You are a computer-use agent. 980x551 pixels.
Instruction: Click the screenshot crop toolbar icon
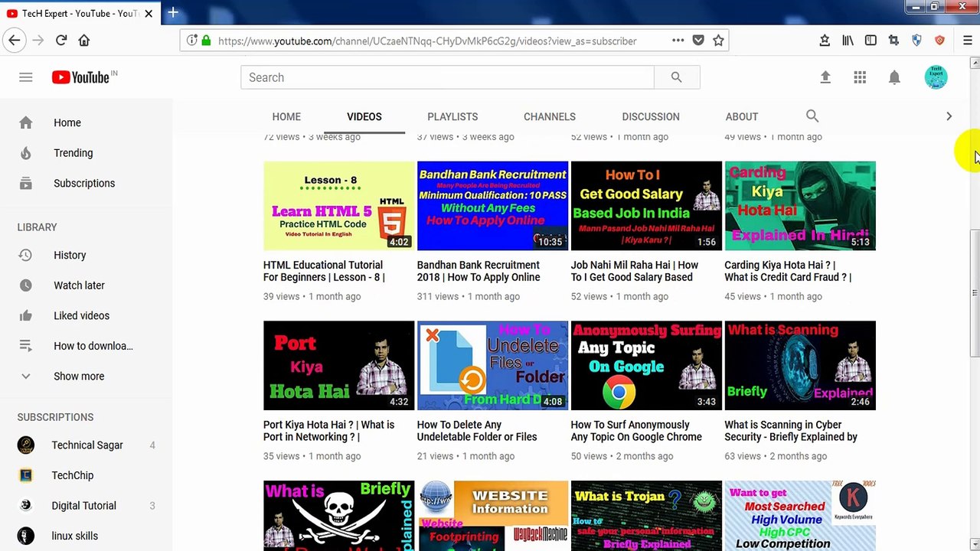(893, 41)
